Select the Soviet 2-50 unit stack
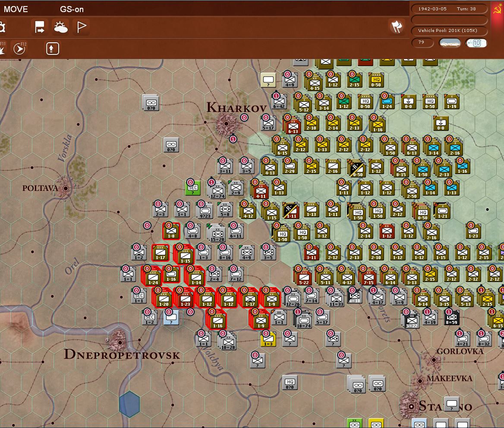Image resolution: width=504 pixels, height=428 pixels. (x=411, y=190)
